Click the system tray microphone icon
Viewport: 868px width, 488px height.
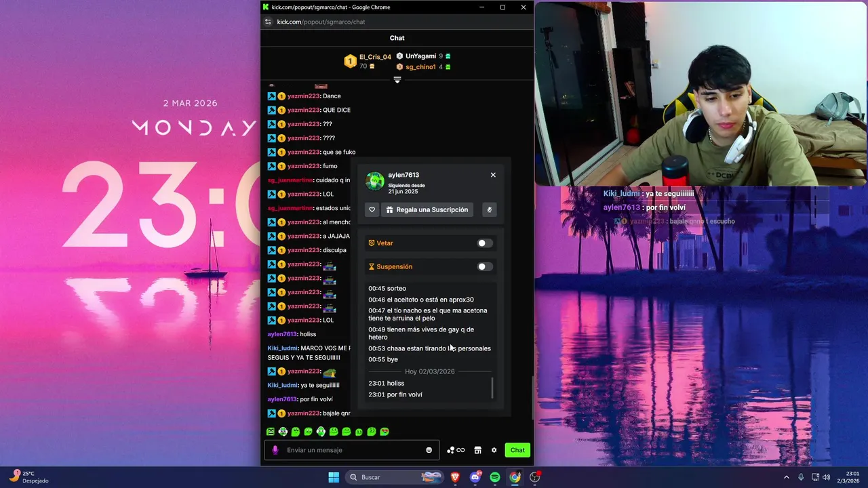(801, 477)
